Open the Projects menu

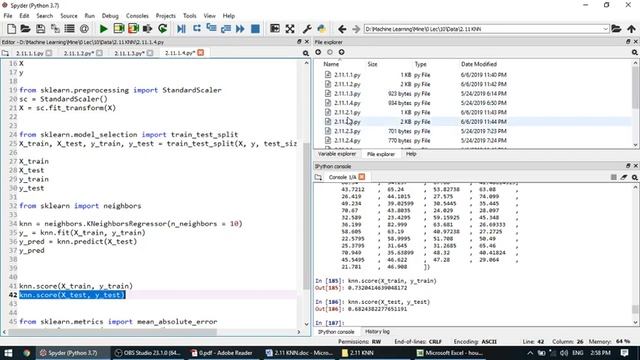(x=165, y=16)
